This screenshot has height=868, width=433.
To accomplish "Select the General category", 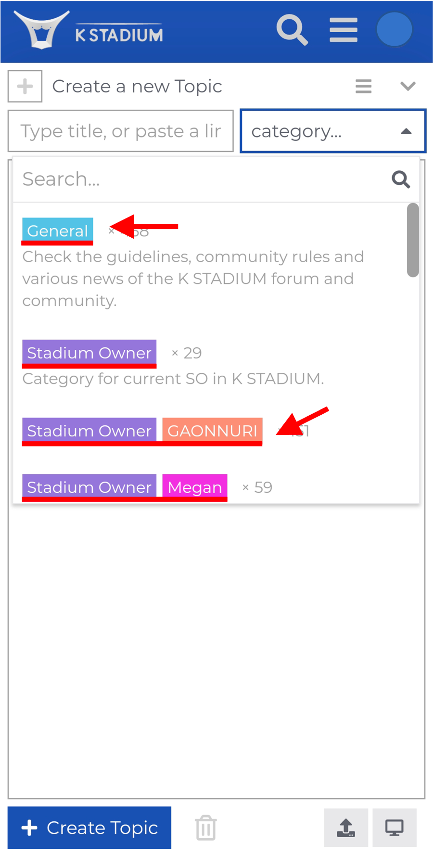I will click(58, 231).
